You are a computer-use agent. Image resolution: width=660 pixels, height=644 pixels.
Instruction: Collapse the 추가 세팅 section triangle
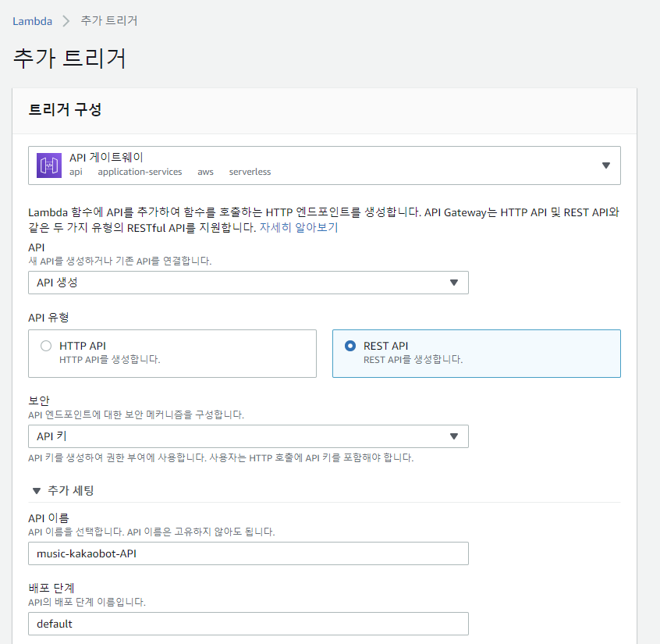click(x=37, y=491)
